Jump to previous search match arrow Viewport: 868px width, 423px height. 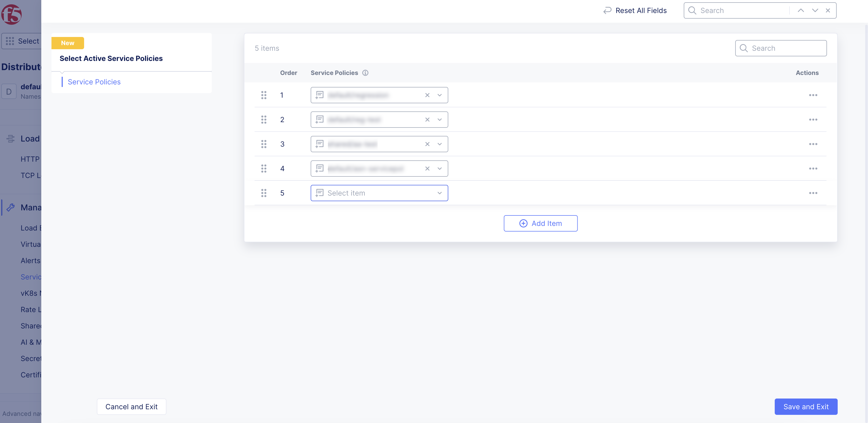(x=801, y=10)
